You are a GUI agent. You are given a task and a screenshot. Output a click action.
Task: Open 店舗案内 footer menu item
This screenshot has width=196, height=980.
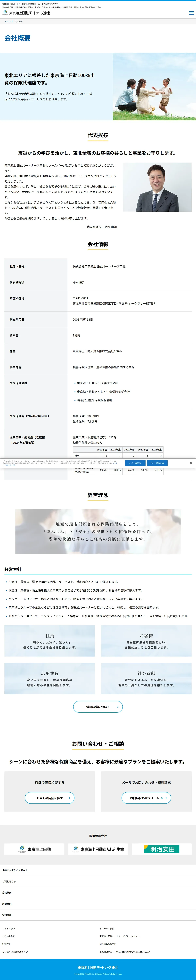(98, 904)
